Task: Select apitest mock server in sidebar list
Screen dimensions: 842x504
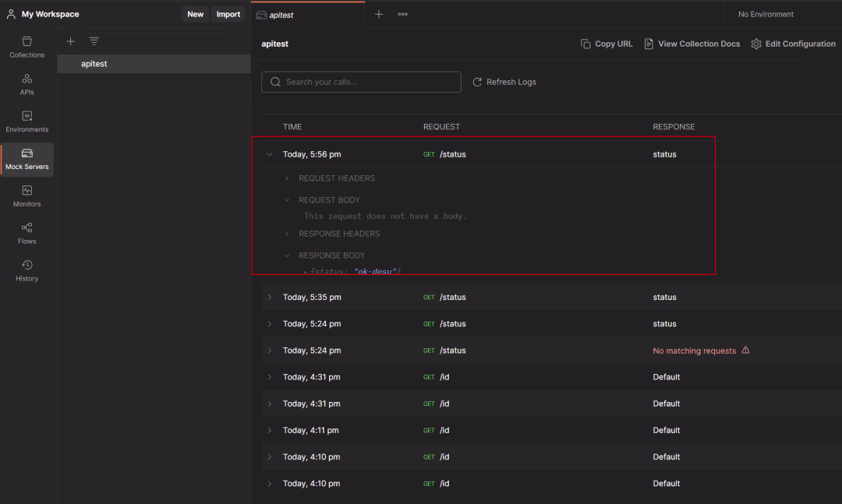Action: [154, 64]
